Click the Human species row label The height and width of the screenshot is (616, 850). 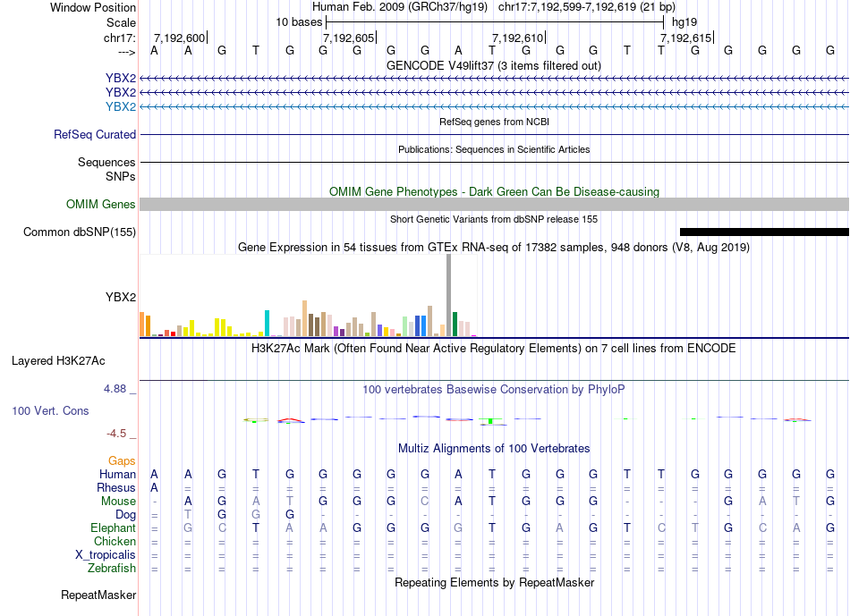[117, 475]
